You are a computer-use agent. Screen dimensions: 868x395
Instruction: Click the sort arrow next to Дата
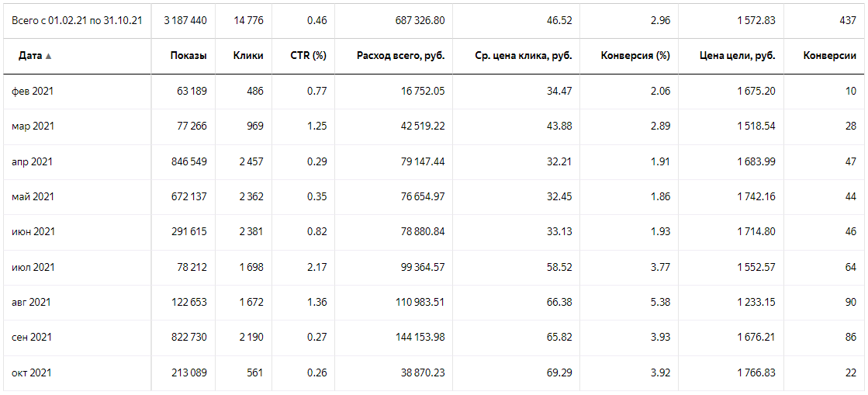pos(48,57)
